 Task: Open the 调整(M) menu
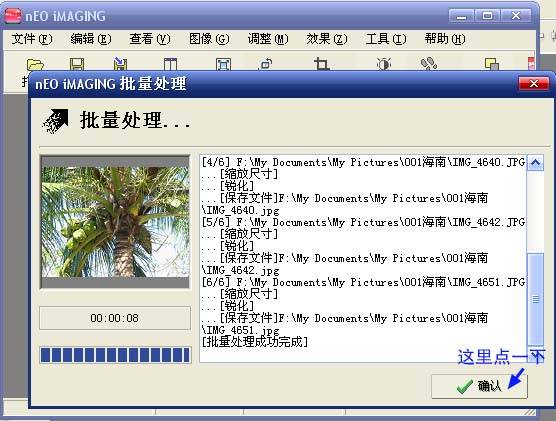pyautogui.click(x=268, y=39)
